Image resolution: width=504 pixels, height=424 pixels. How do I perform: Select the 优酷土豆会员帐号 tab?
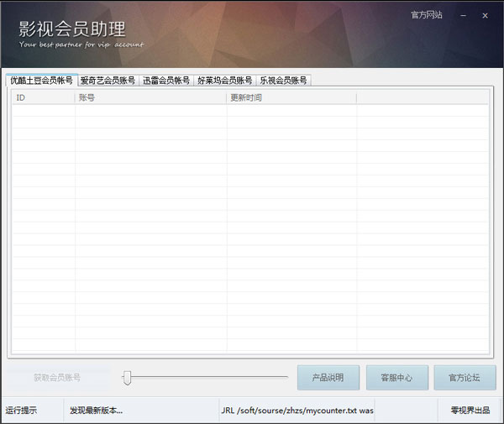41,81
